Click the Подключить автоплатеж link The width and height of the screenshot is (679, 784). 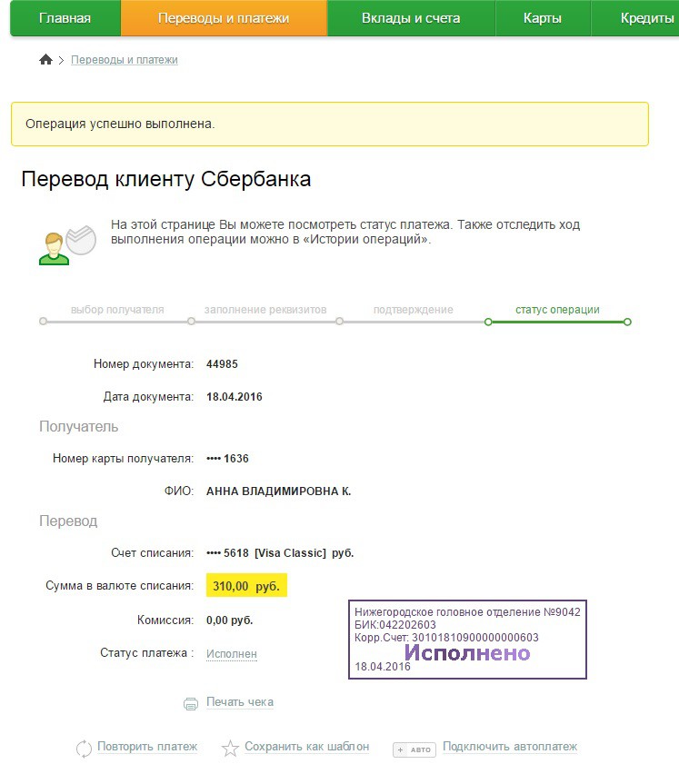coord(510,747)
